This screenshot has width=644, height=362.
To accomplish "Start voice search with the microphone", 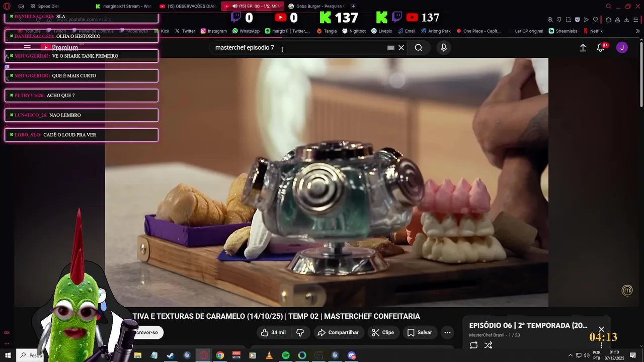I will 444,48.
